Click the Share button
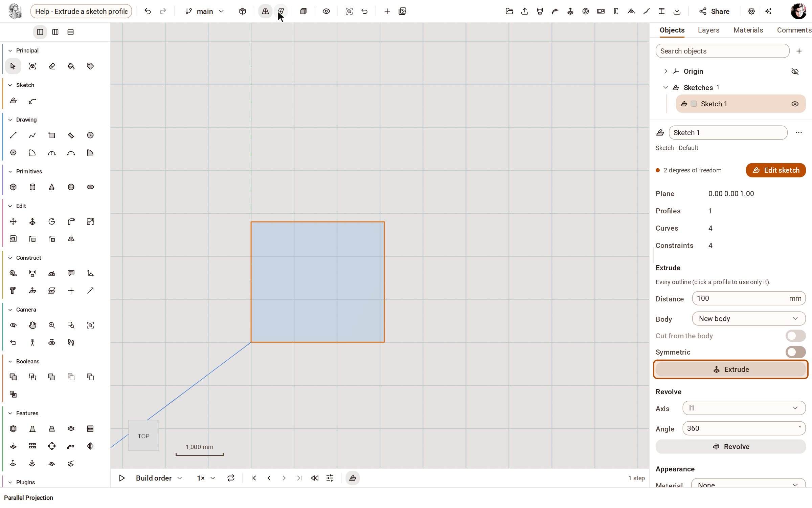The width and height of the screenshot is (812, 508). click(714, 11)
